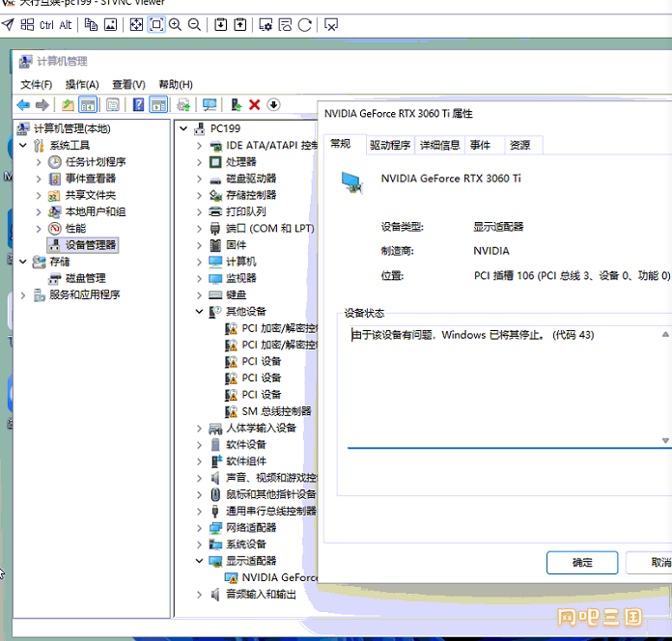Open the 文件(F) menu
This screenshot has height=641, width=672.
point(37,84)
